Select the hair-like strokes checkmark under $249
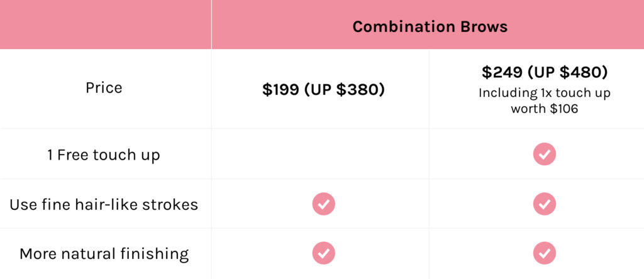The image size is (644, 279). tap(544, 204)
